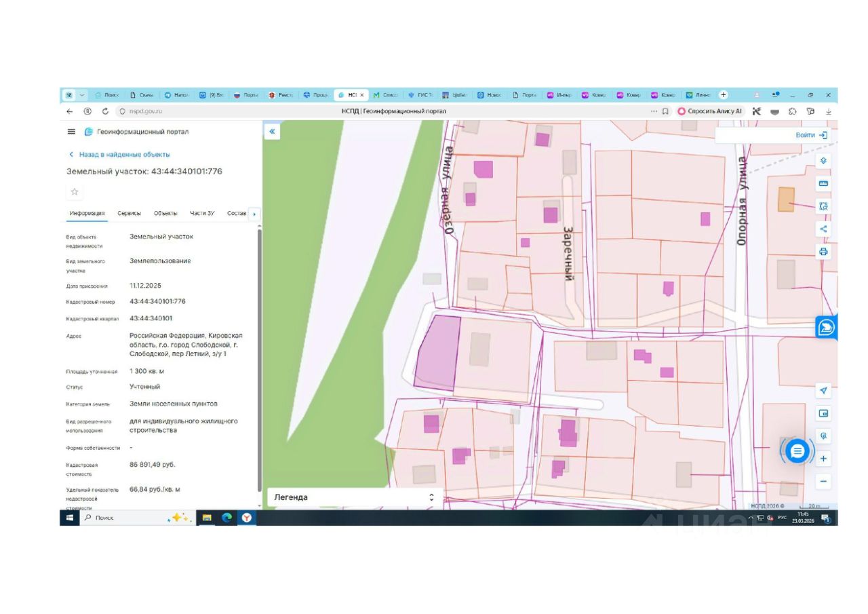
Task: Add land plot to favorites with star icon
Action: (75, 192)
